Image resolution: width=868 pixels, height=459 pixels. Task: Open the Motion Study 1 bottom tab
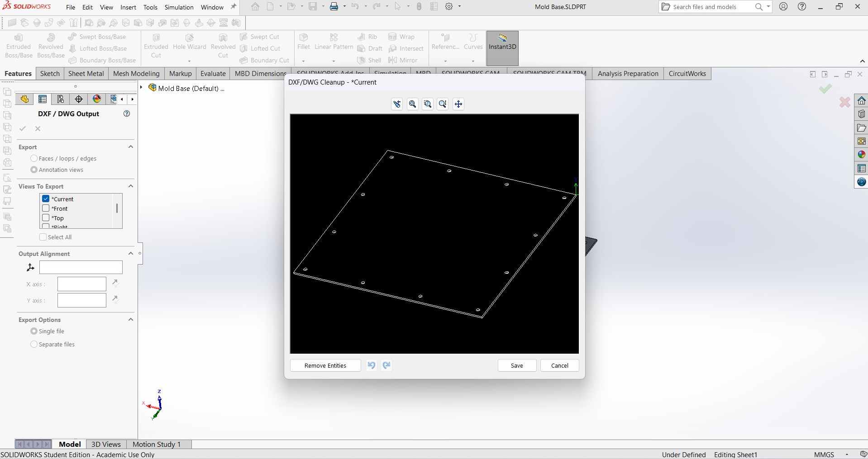[x=157, y=444]
